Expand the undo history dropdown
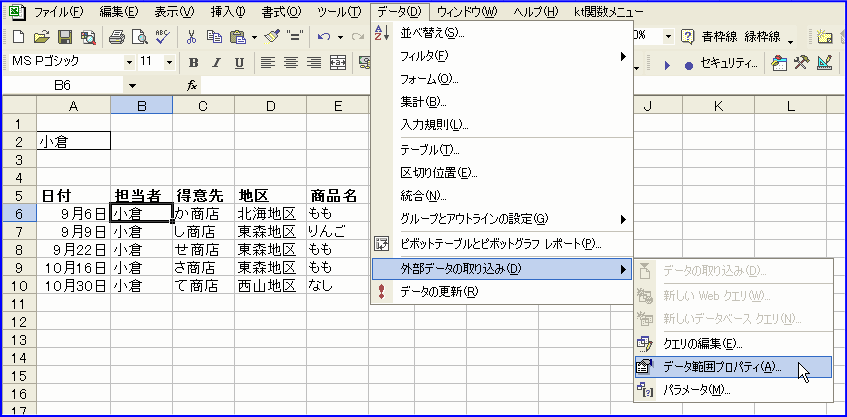Screen dimensions: 847x417 pos(340,37)
